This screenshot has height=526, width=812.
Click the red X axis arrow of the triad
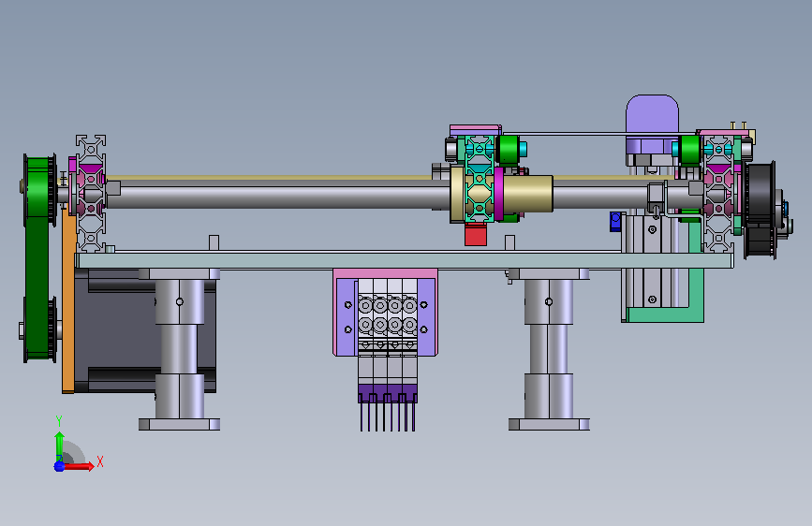pyautogui.click(x=80, y=466)
